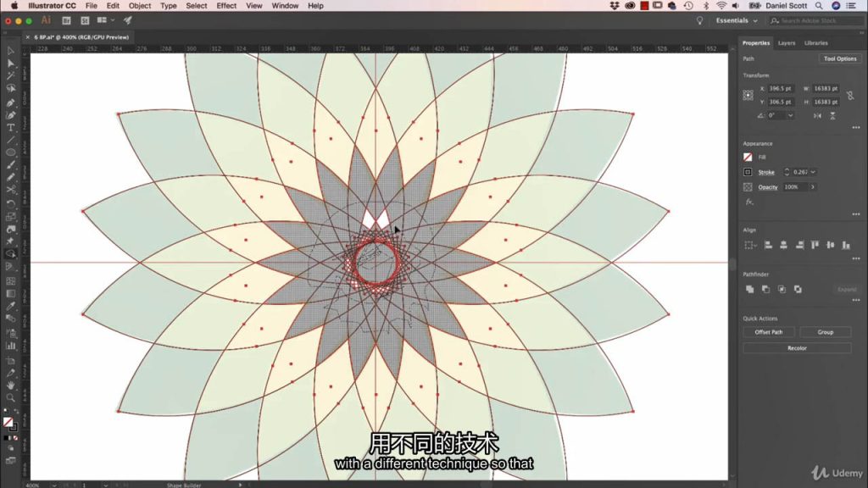The height and width of the screenshot is (488, 868).
Task: Open the File menu
Action: 92,6
